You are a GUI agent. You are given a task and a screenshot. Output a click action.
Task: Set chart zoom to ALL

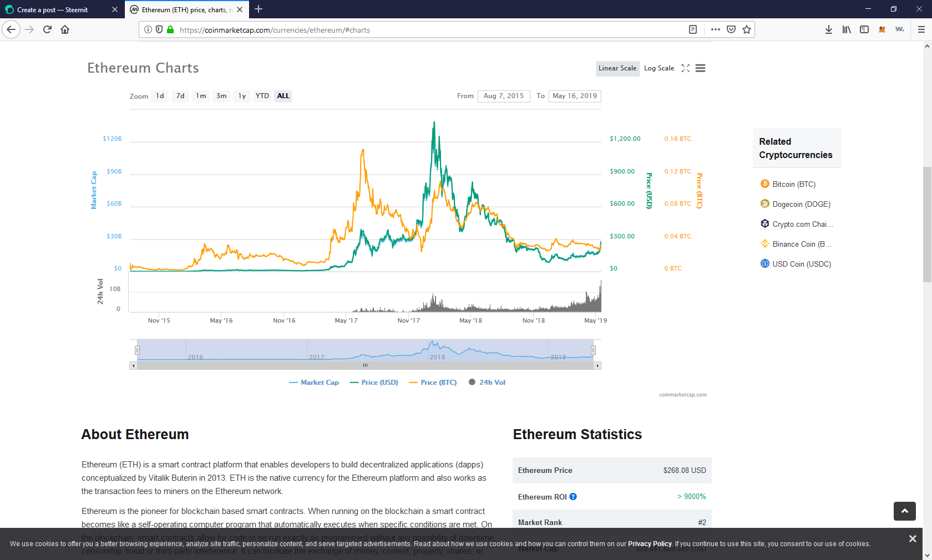click(283, 96)
